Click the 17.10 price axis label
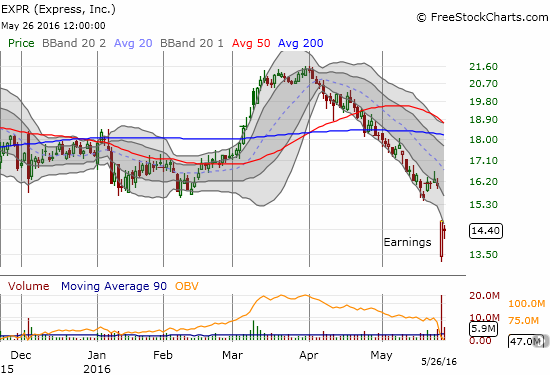Screen dimensions: 550x375 point(483,161)
